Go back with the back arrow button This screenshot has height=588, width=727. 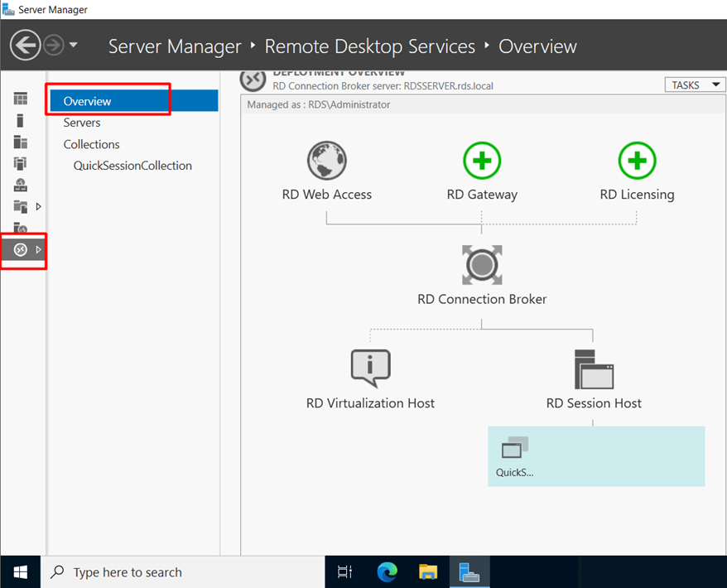click(26, 45)
